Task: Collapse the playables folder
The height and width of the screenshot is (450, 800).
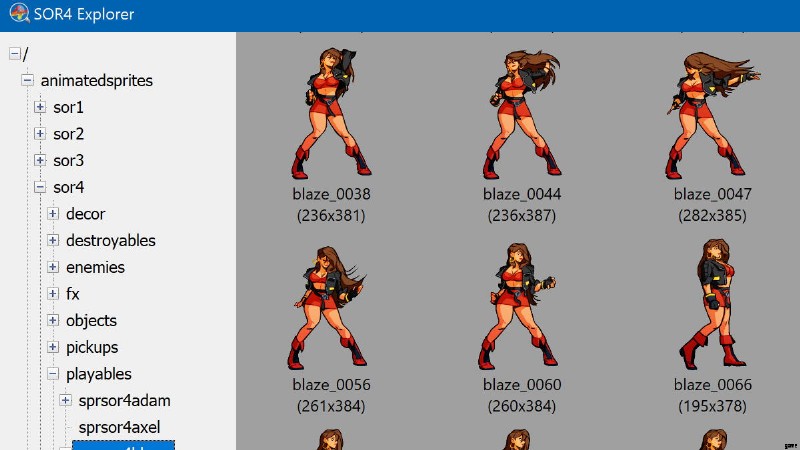Action: [53, 374]
